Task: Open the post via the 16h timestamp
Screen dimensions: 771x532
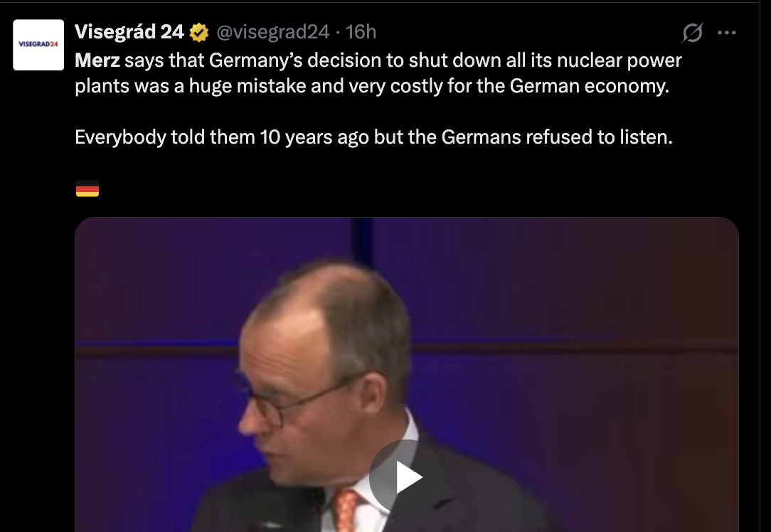Action: 361,32
